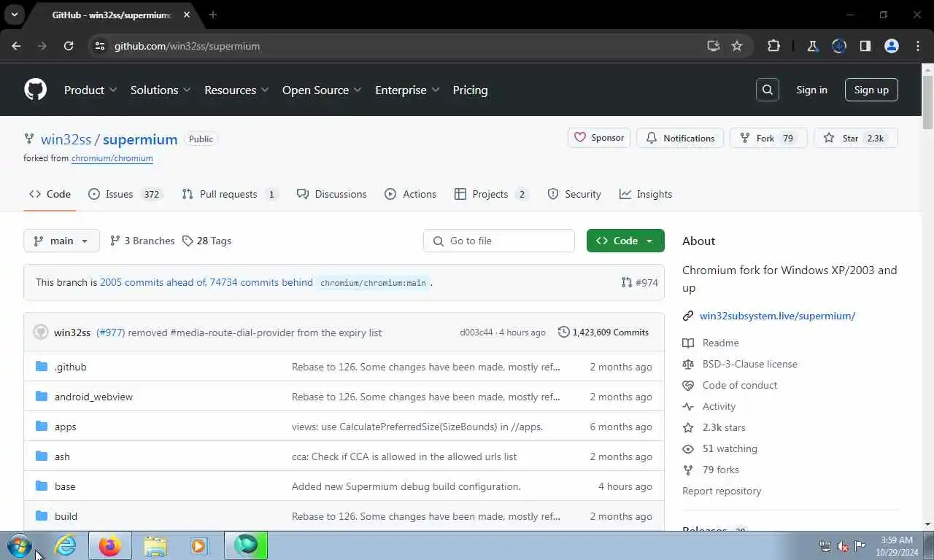Open pull request #974 comparison link
The image size is (934, 560).
point(640,282)
